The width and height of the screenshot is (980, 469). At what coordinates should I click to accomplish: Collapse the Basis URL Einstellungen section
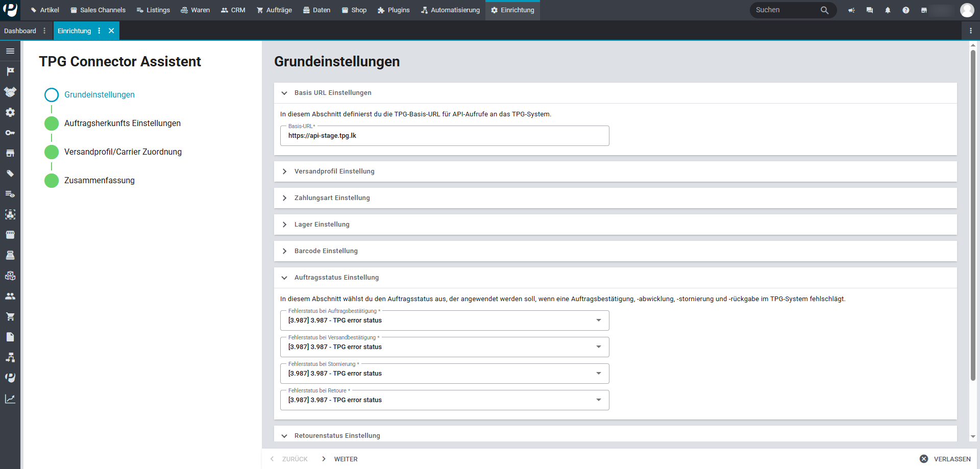tap(615, 93)
